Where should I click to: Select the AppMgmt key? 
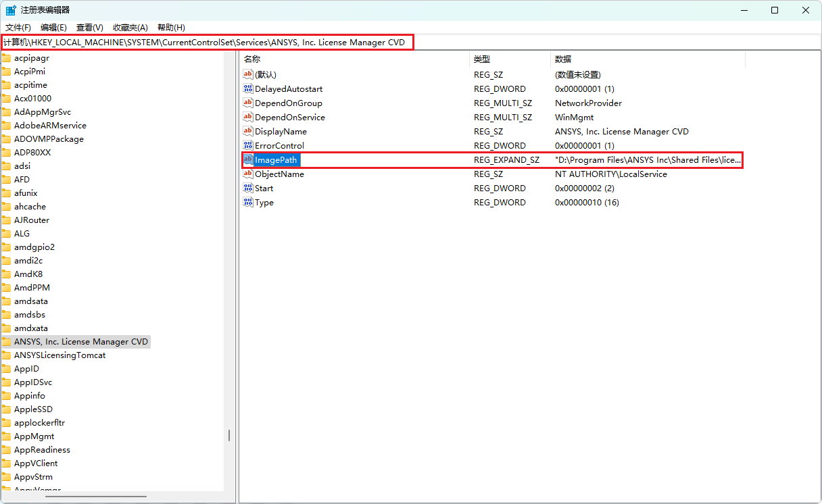point(34,436)
